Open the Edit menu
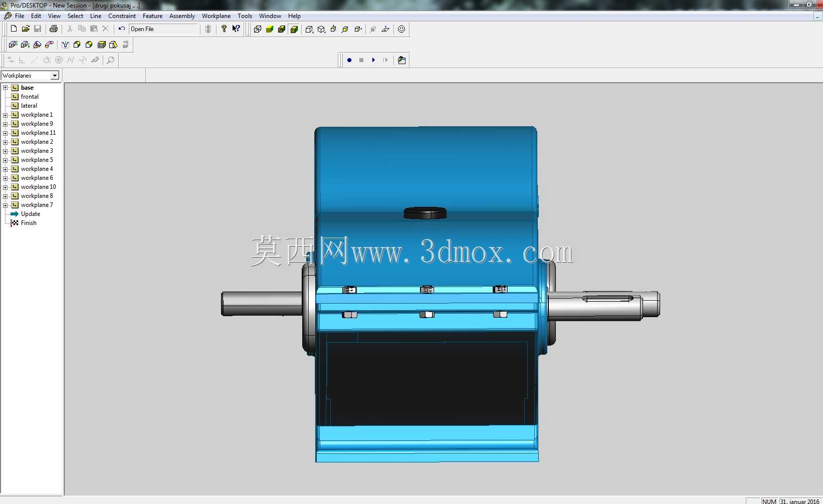The height and width of the screenshot is (504, 823). point(36,16)
